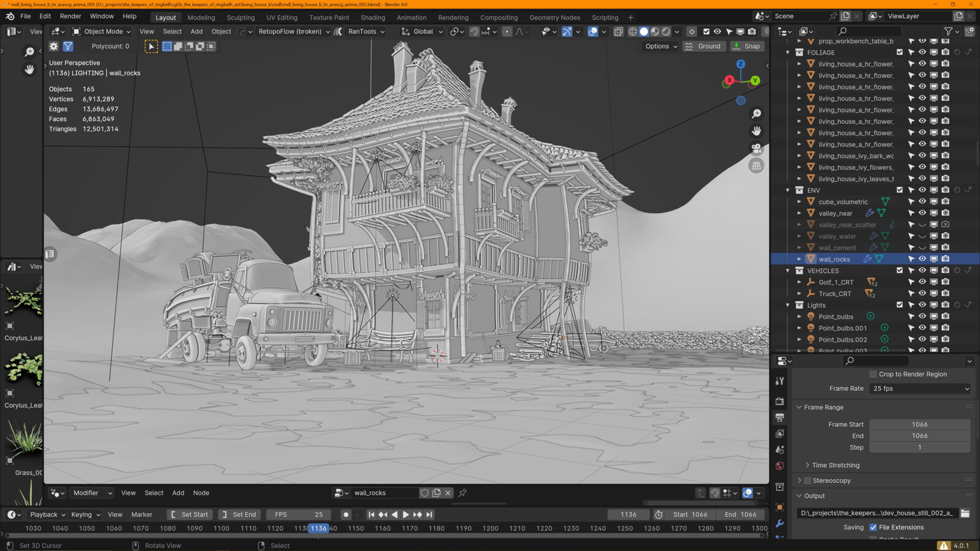Click the viewport pan hand gizmo
The image size is (980, 551).
click(x=756, y=131)
